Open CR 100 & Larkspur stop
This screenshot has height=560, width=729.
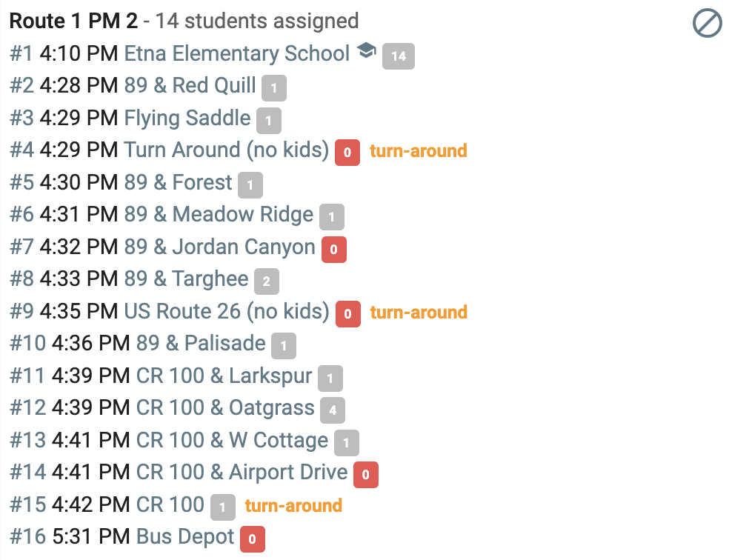(x=224, y=376)
